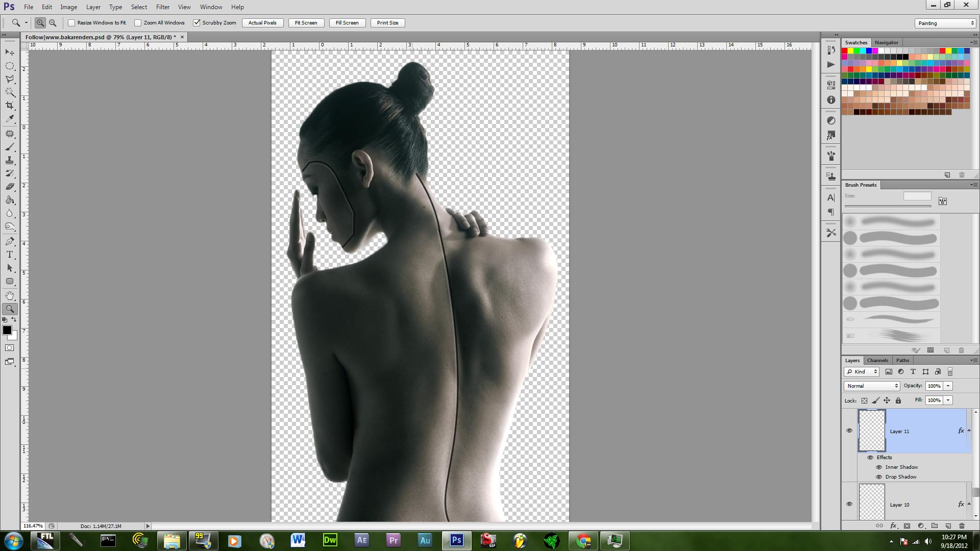This screenshot has width=980, height=551.
Task: Click the Fit Screen button
Action: pyautogui.click(x=306, y=23)
